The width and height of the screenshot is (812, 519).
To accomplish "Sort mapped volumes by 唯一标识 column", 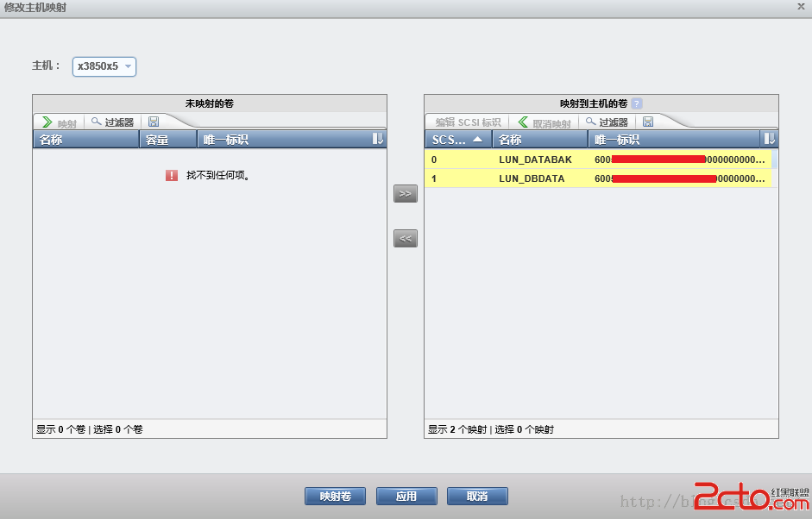I will click(674, 140).
